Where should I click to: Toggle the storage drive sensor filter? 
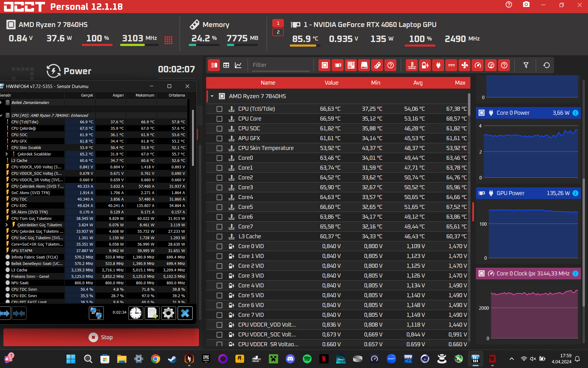coord(364,65)
